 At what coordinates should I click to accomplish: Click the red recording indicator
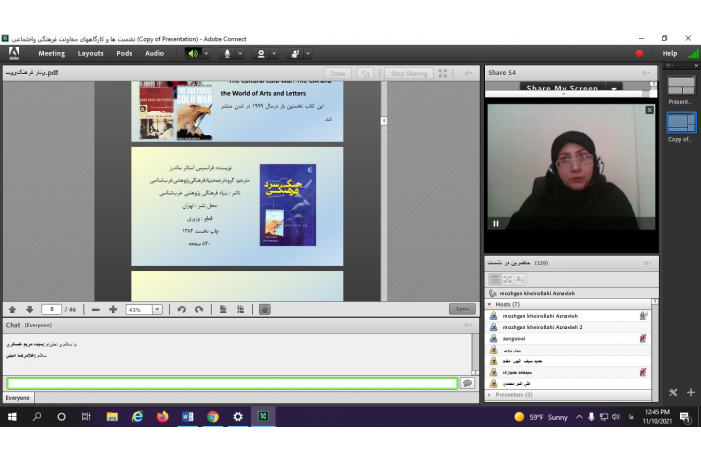tap(639, 54)
